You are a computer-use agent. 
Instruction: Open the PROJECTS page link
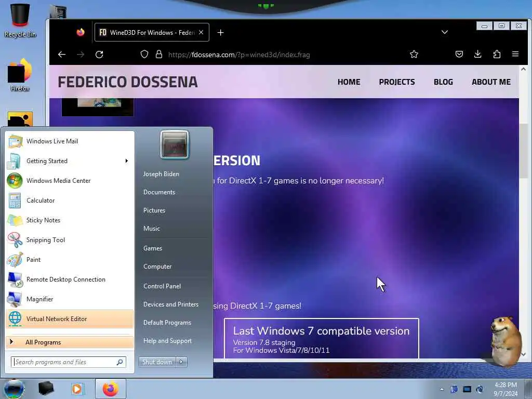point(397,82)
